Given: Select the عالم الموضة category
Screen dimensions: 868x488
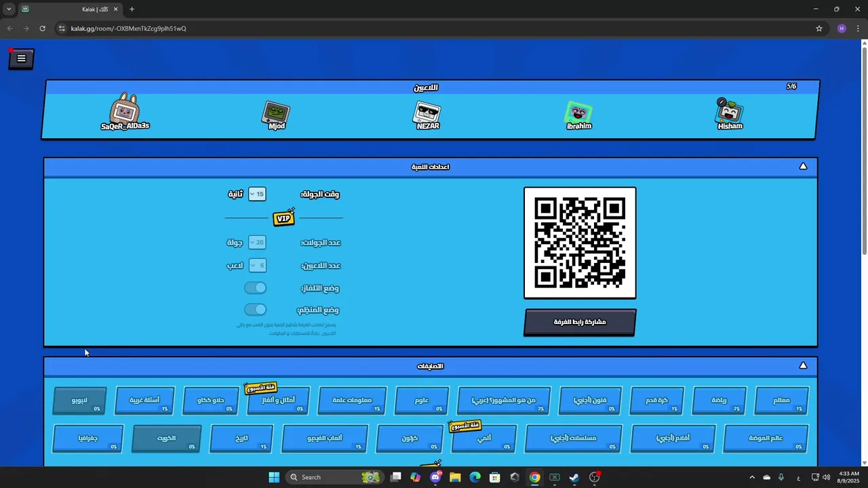Looking at the screenshot, I should [766, 439].
